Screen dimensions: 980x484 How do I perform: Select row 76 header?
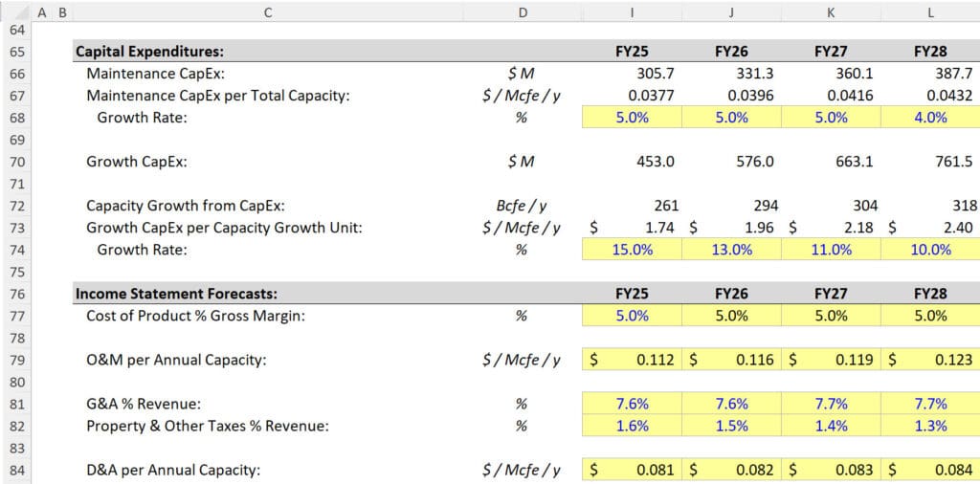click(15, 294)
